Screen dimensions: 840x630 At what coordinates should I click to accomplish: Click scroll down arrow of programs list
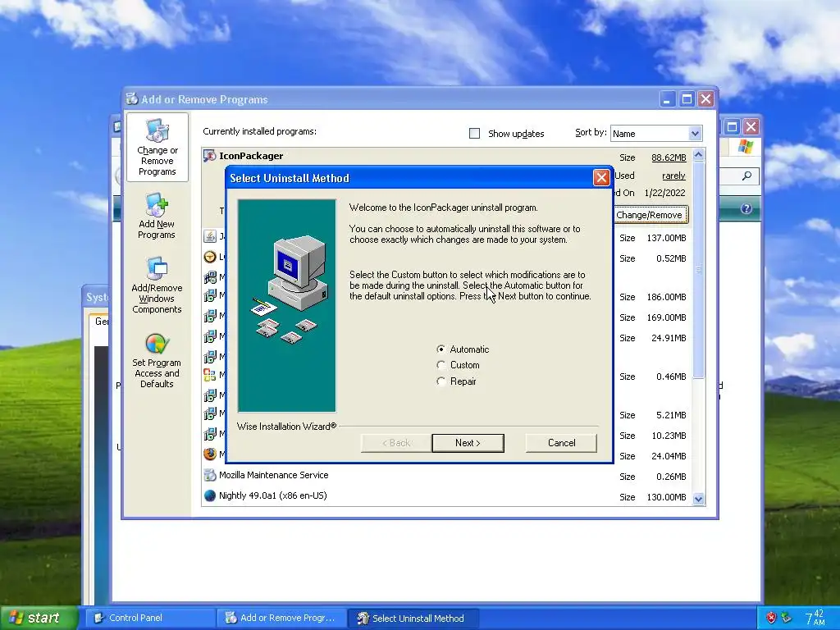pyautogui.click(x=698, y=499)
